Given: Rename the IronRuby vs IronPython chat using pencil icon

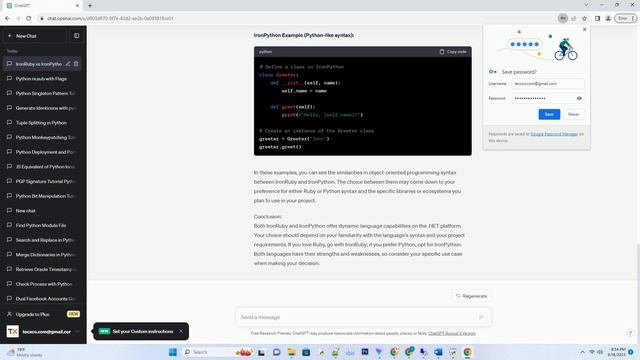Looking at the screenshot, I should 68,64.
